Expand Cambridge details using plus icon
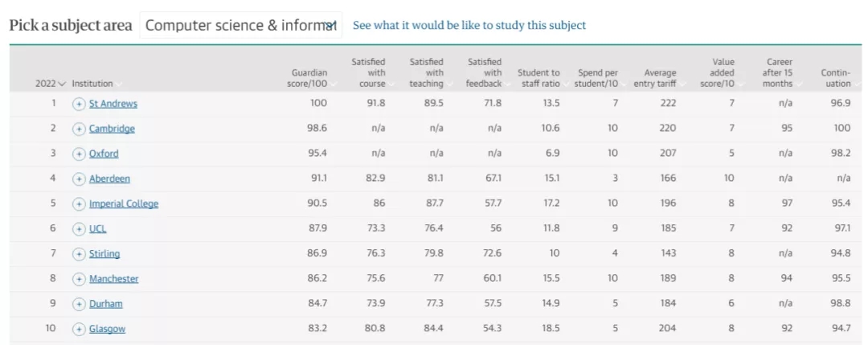This screenshot has height=345, width=868. pos(79,129)
